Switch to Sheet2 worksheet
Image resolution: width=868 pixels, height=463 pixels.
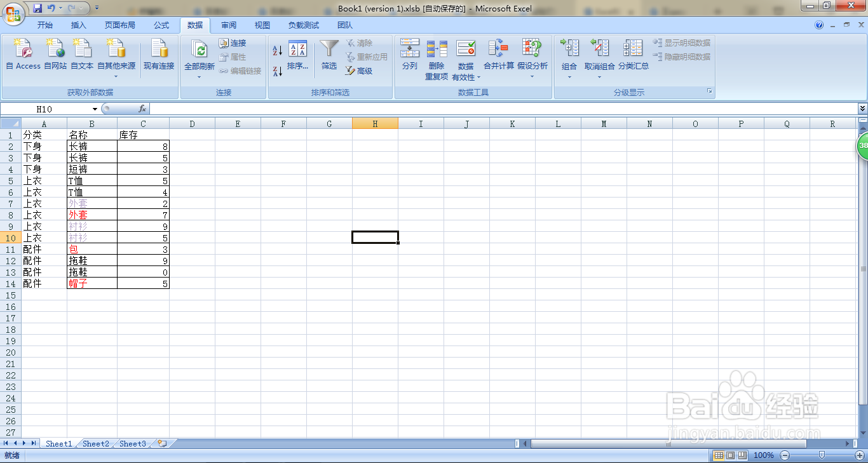[96, 444]
